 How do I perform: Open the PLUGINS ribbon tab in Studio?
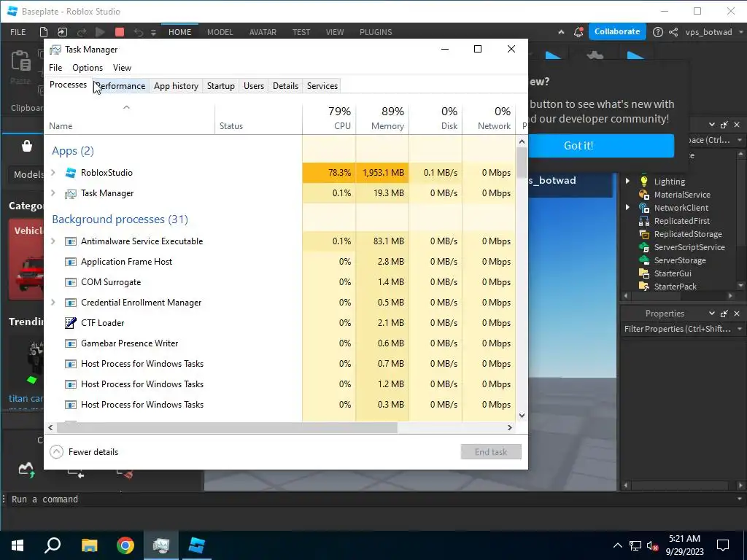(376, 32)
